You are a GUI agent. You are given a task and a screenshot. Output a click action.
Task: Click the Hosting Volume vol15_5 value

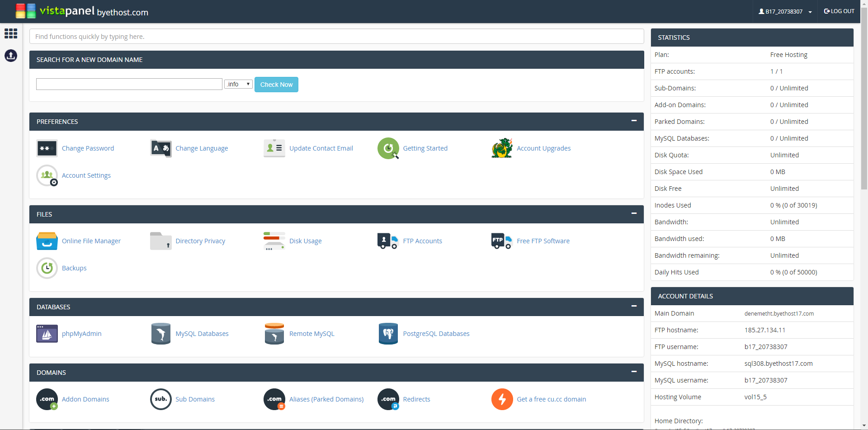[755, 397]
